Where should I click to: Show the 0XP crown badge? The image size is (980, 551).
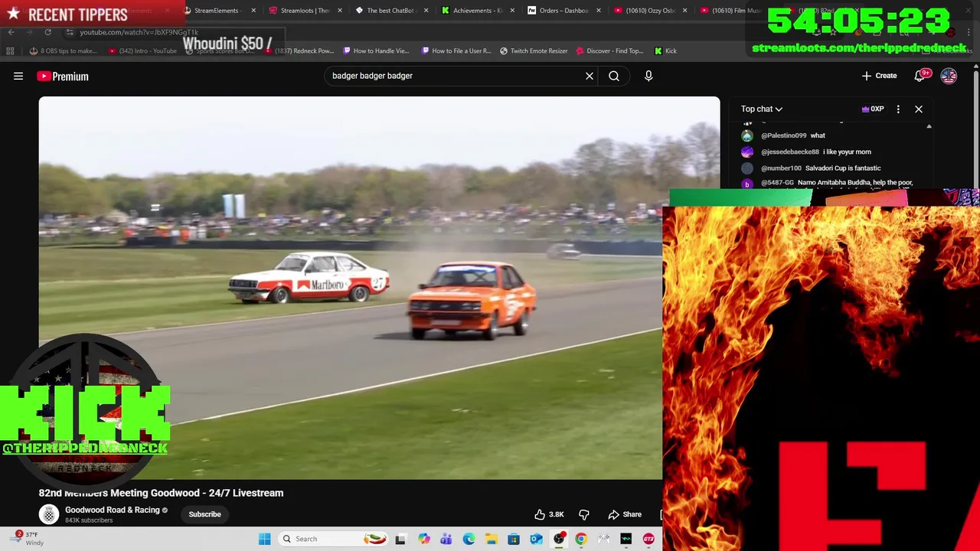[x=873, y=109]
